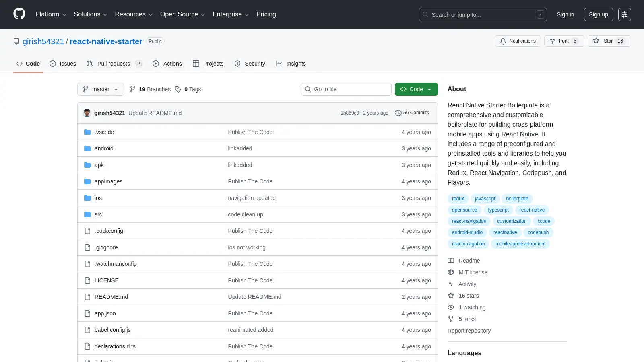Click the android folder icon

(87, 148)
